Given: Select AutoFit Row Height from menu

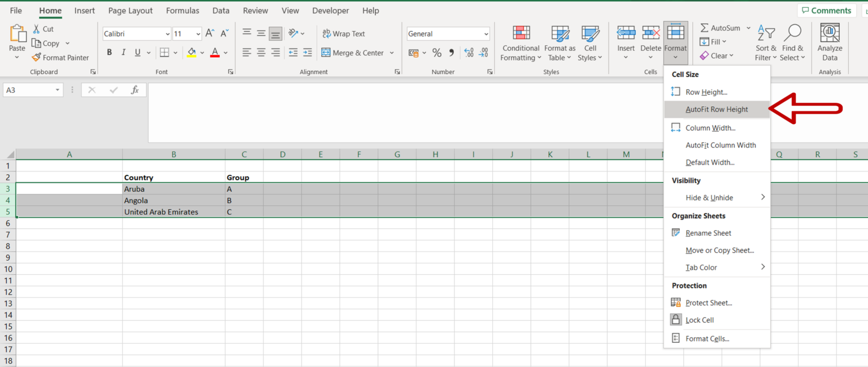Looking at the screenshot, I should [717, 109].
